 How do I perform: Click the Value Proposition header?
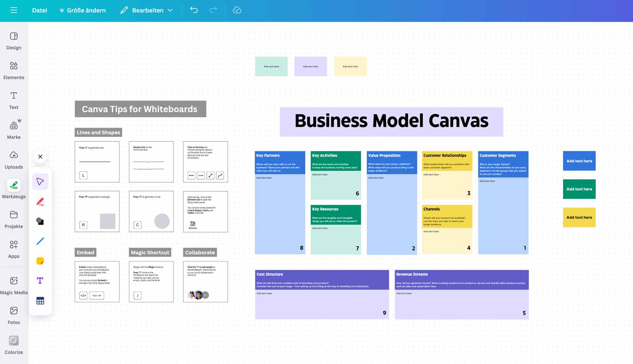tap(384, 155)
